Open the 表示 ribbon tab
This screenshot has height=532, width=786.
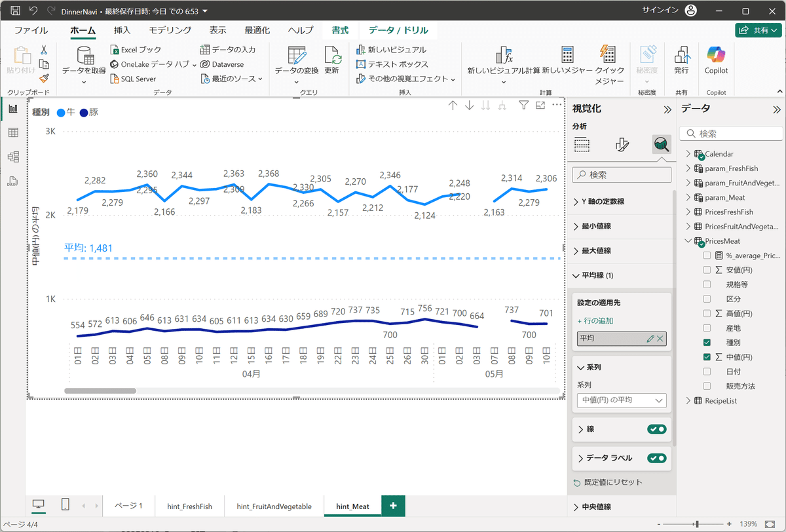click(x=218, y=30)
